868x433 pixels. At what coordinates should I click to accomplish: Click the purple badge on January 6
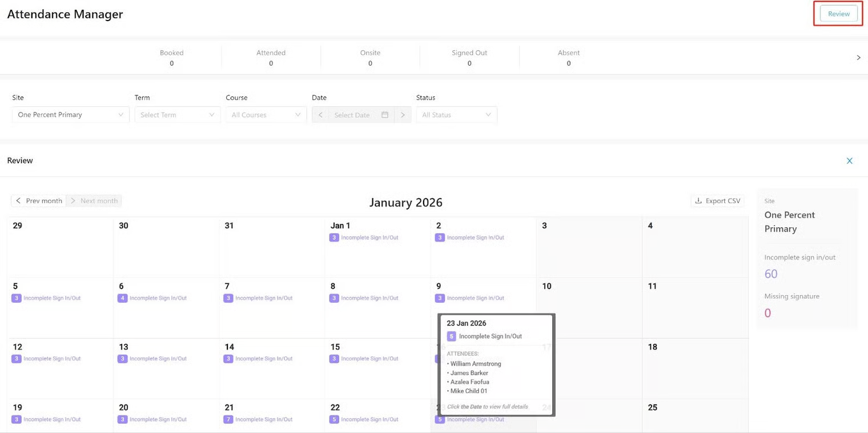click(122, 298)
